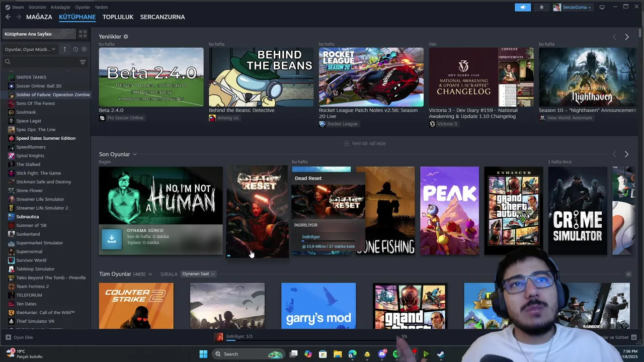The height and width of the screenshot is (362, 644).
Task: Open Yenilikler settings gear
Action: pos(126,37)
